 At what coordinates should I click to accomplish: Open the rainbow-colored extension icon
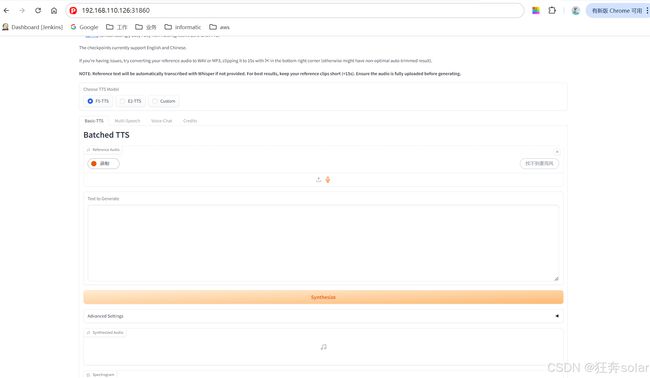536,10
